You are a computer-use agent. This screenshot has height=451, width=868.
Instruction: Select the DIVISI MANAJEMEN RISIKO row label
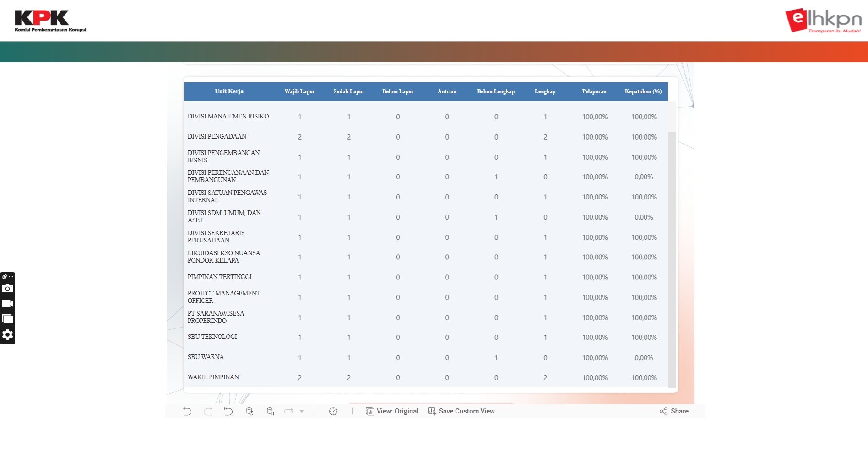(228, 117)
